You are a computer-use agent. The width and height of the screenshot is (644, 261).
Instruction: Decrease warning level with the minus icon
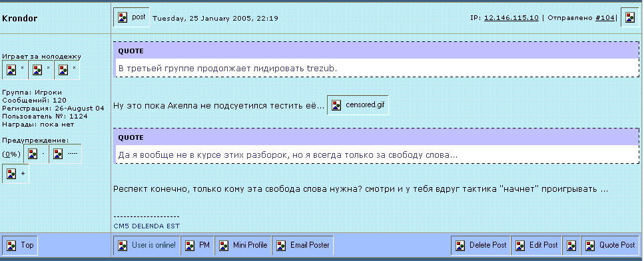(36, 154)
